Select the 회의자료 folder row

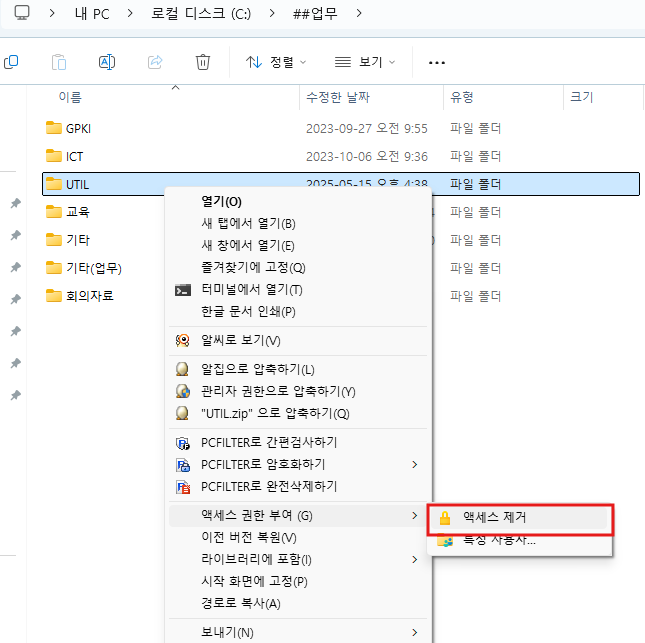(89, 296)
